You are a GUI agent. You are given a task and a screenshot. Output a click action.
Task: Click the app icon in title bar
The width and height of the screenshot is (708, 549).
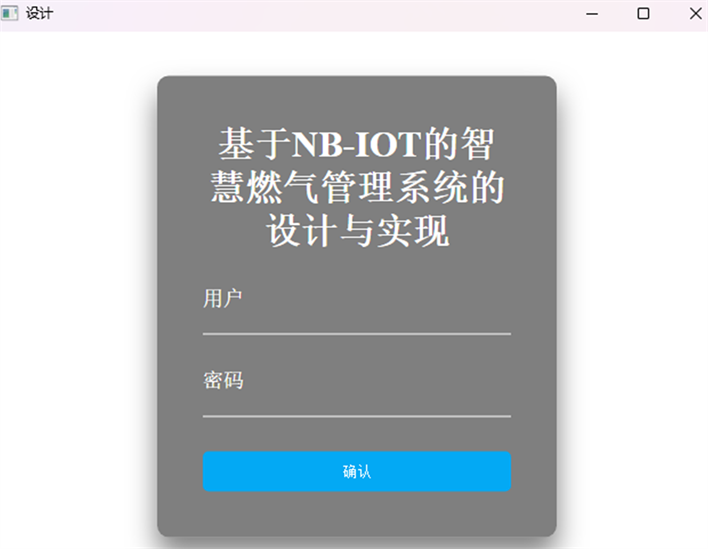point(9,13)
